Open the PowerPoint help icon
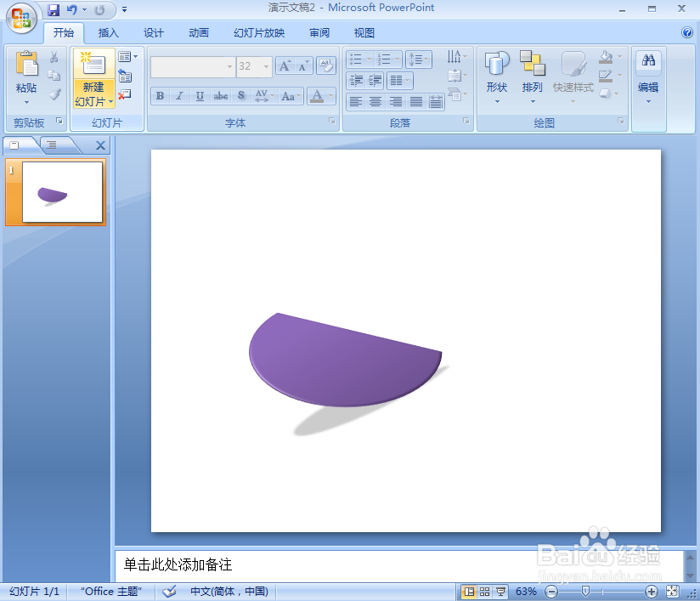The width and height of the screenshot is (700, 601). pos(687,32)
